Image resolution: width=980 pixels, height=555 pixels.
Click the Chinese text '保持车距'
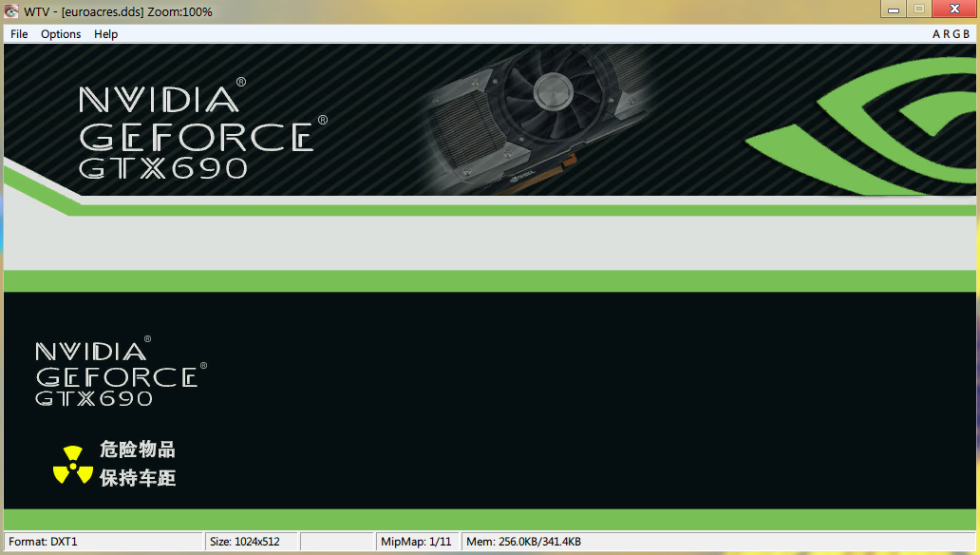(x=138, y=478)
